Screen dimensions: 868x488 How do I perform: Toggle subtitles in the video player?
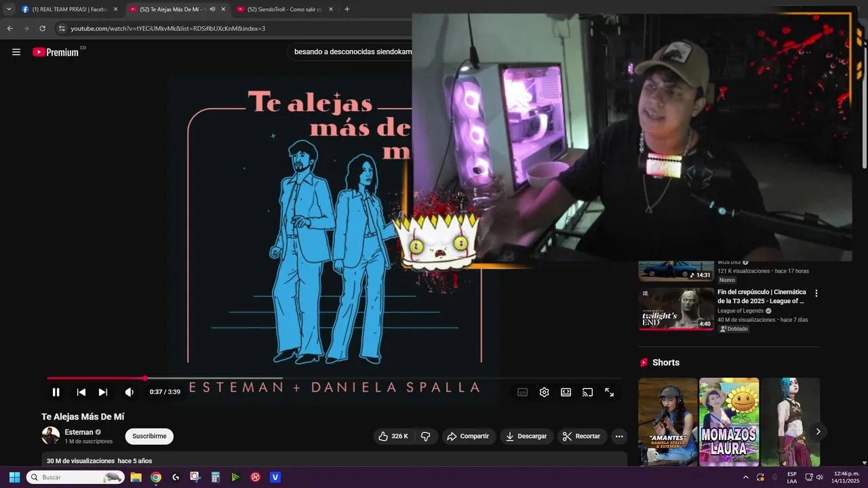[523, 392]
